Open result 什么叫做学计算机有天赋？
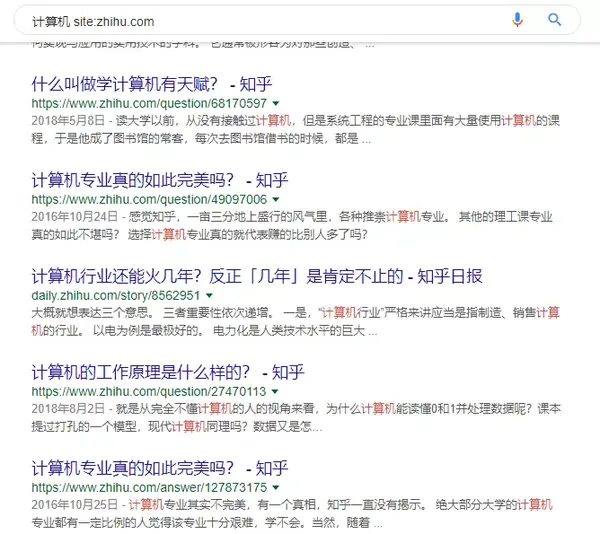The image size is (600, 534). coord(152,84)
